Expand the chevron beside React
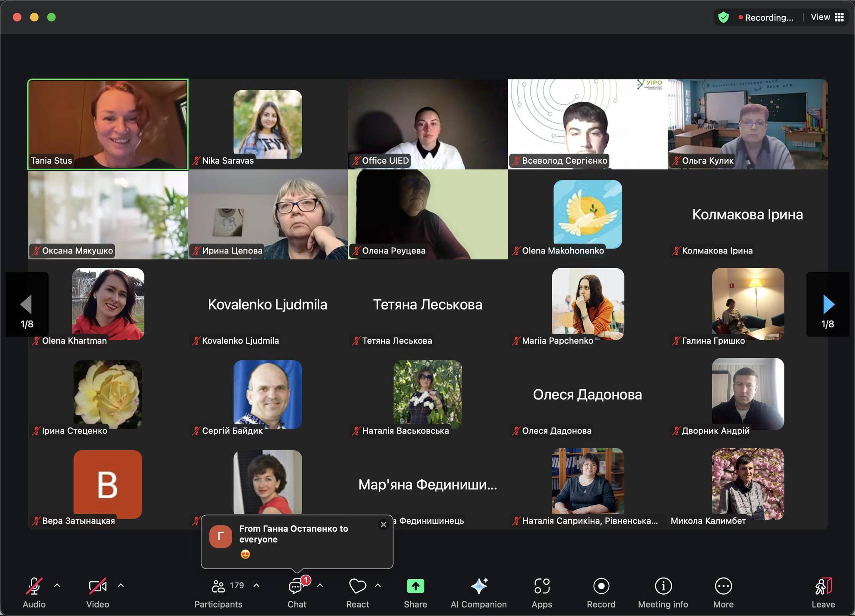Viewport: 855px width, 616px height. (x=378, y=586)
